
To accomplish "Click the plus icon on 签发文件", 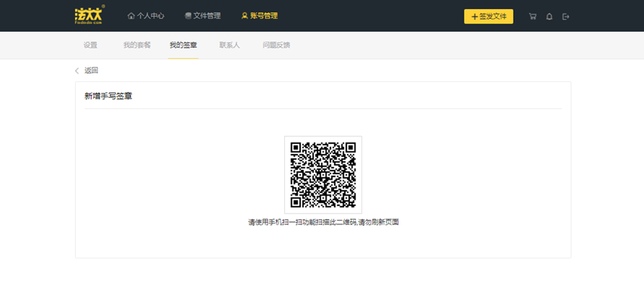I will [x=474, y=17].
